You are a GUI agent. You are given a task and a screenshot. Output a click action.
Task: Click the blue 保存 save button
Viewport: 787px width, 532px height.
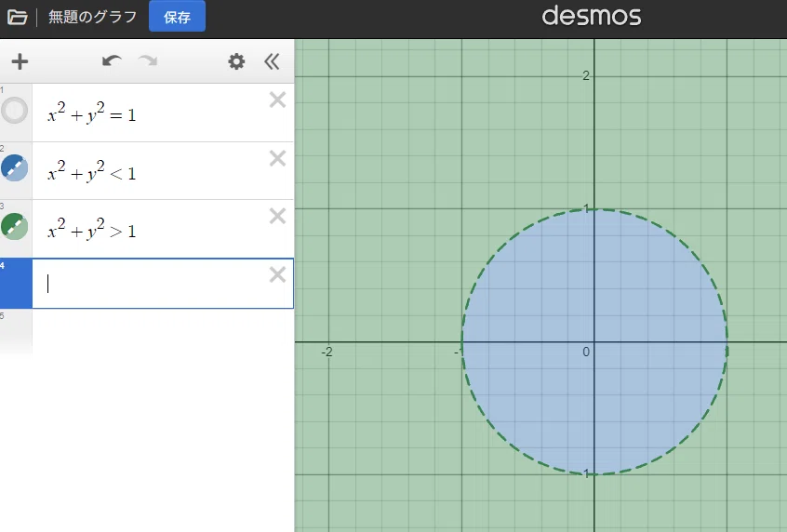[x=177, y=17]
